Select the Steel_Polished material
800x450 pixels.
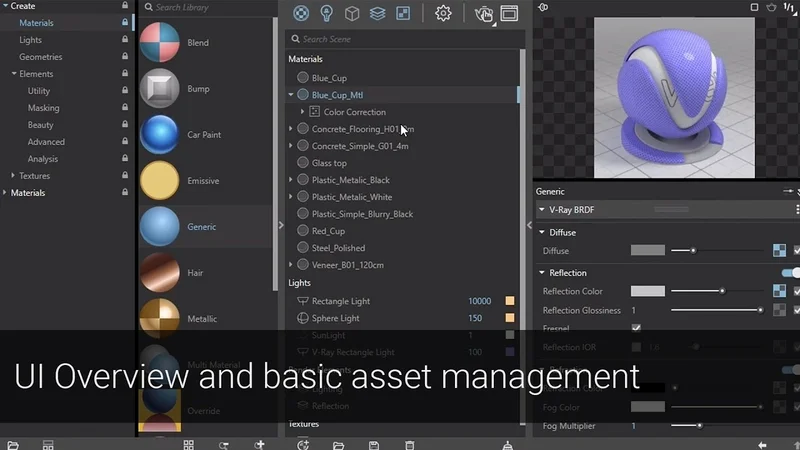[x=338, y=248]
